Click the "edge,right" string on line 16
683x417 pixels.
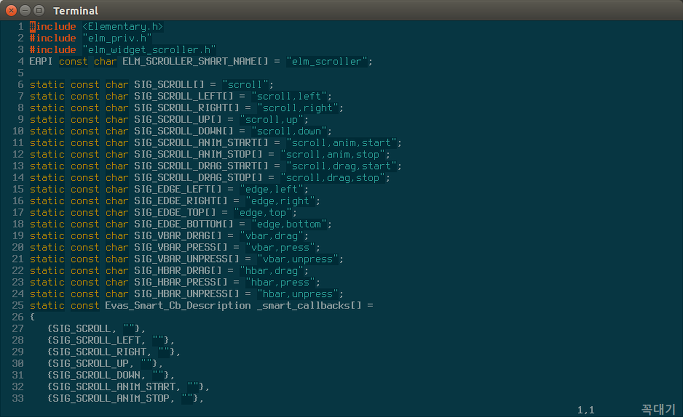280,201
